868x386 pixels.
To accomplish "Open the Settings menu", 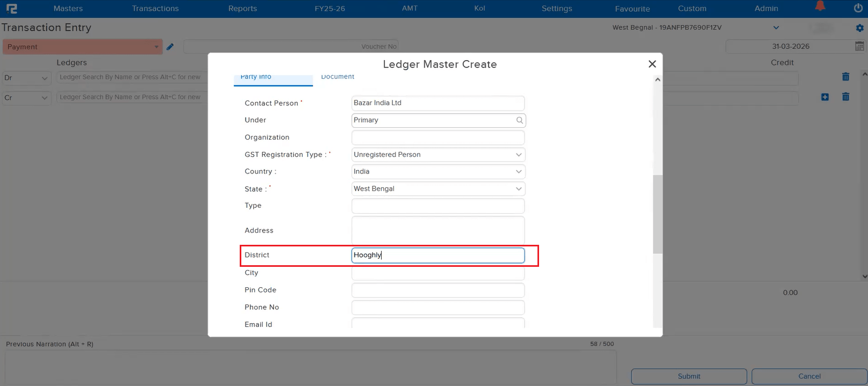I will coord(557,9).
